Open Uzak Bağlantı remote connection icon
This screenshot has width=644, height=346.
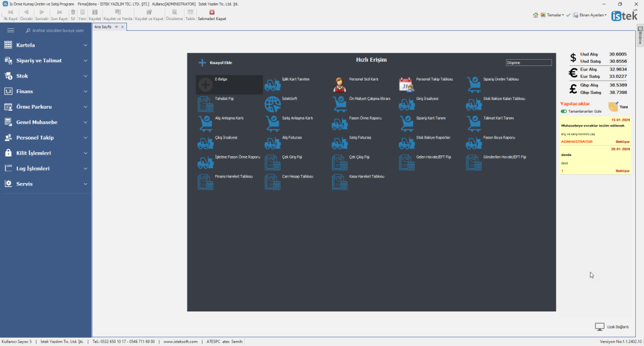click(599, 326)
